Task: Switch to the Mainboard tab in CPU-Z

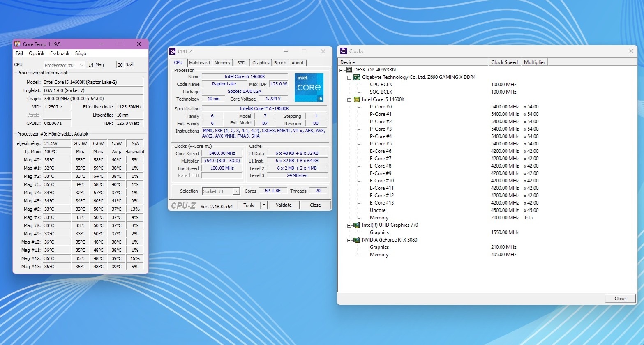Action: click(x=199, y=63)
